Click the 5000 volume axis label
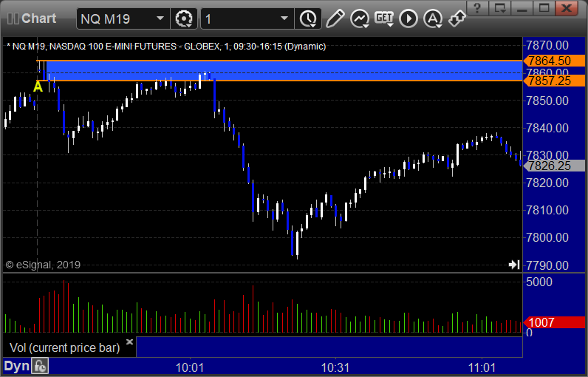This screenshot has width=588, height=377. point(539,282)
